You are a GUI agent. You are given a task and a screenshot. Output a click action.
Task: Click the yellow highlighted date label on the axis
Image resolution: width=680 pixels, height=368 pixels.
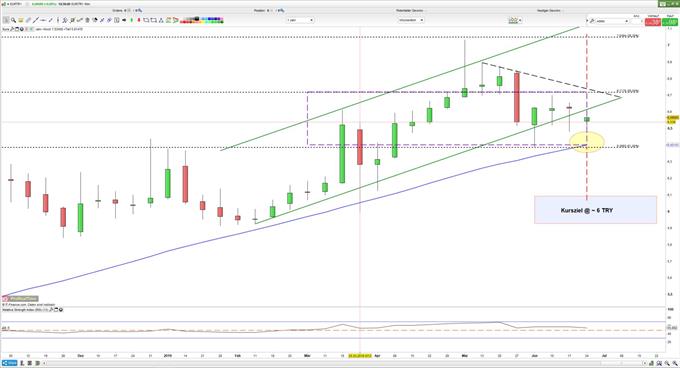point(360,355)
